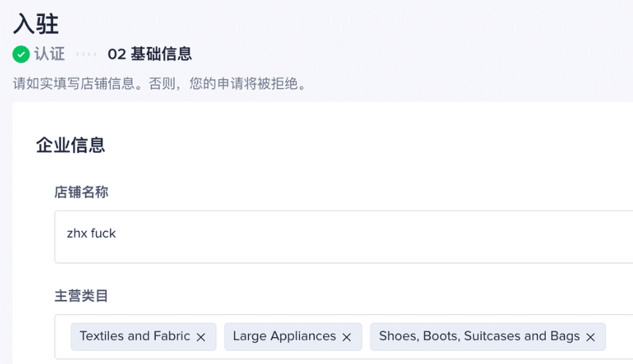
Task: Click the green checkmark beside 认证
Action: tap(21, 54)
